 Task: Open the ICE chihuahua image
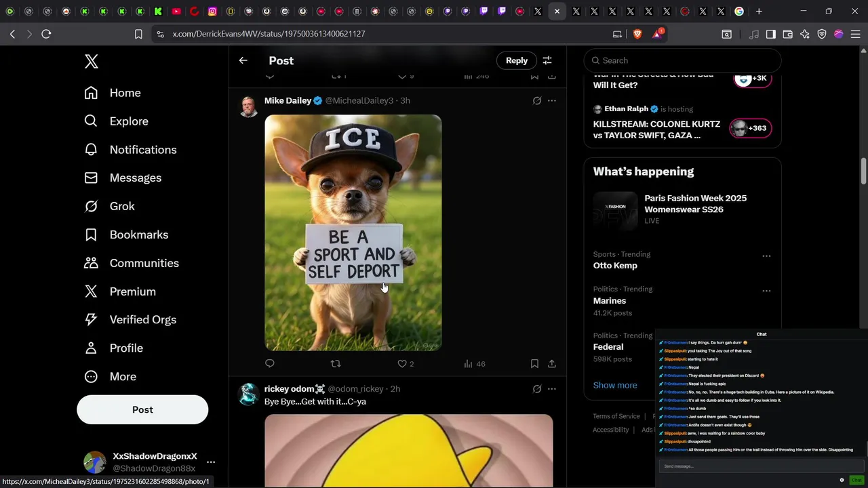click(353, 232)
